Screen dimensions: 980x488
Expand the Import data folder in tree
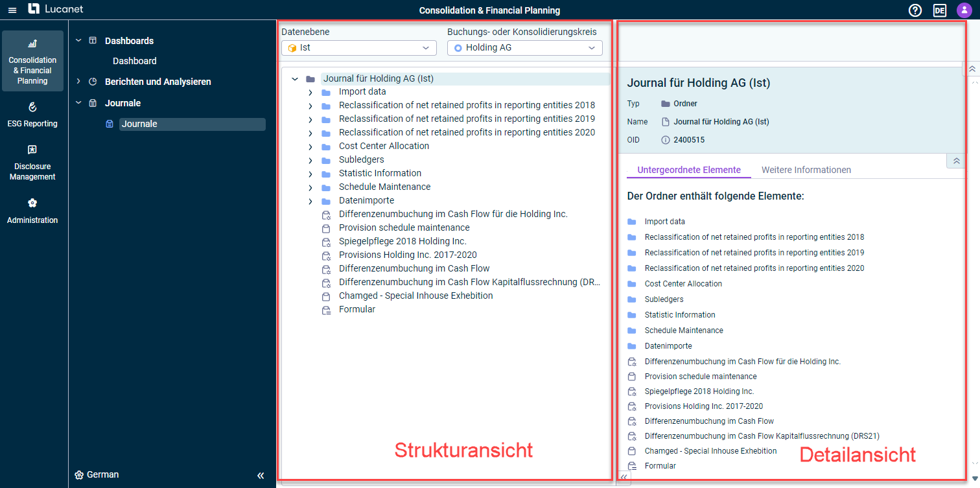coord(310,93)
